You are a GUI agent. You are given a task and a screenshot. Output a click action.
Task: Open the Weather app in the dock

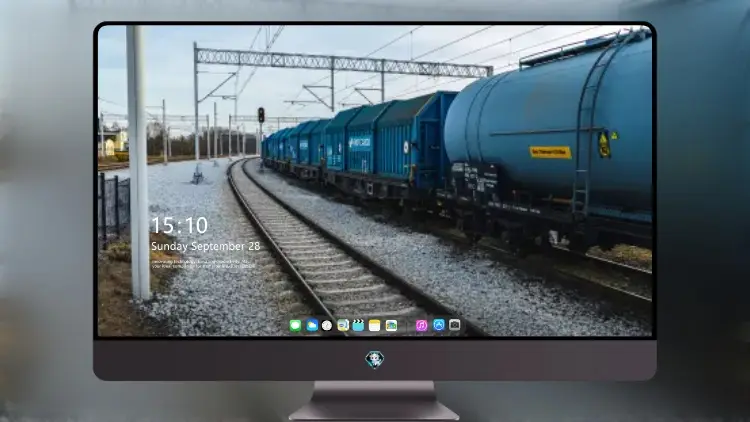312,325
